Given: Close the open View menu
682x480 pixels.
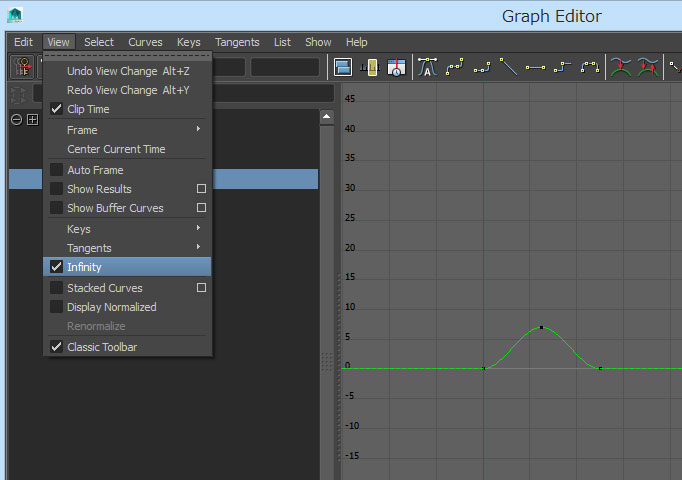Looking at the screenshot, I should click(58, 42).
